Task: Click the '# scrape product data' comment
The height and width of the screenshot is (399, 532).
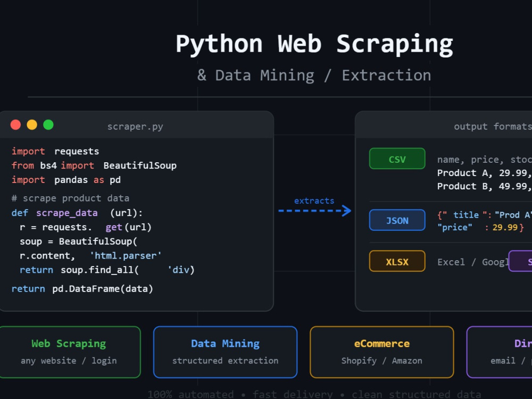Action: tap(70, 198)
